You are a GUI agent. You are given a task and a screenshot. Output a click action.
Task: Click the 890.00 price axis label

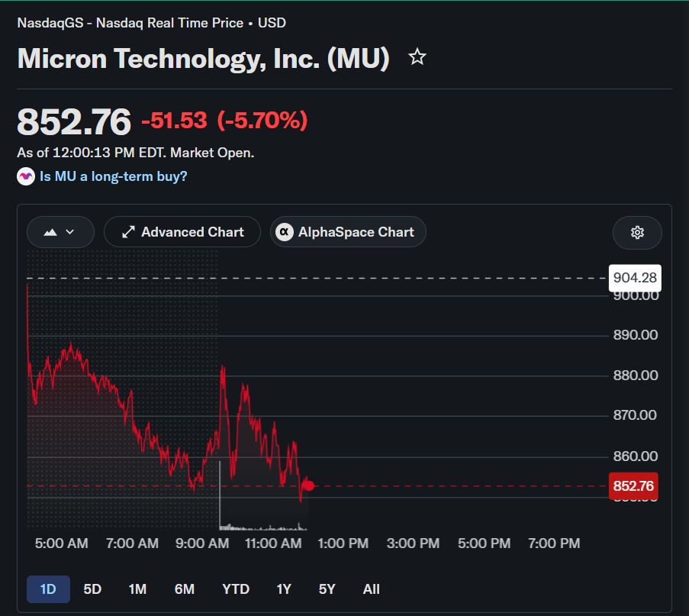[636, 335]
